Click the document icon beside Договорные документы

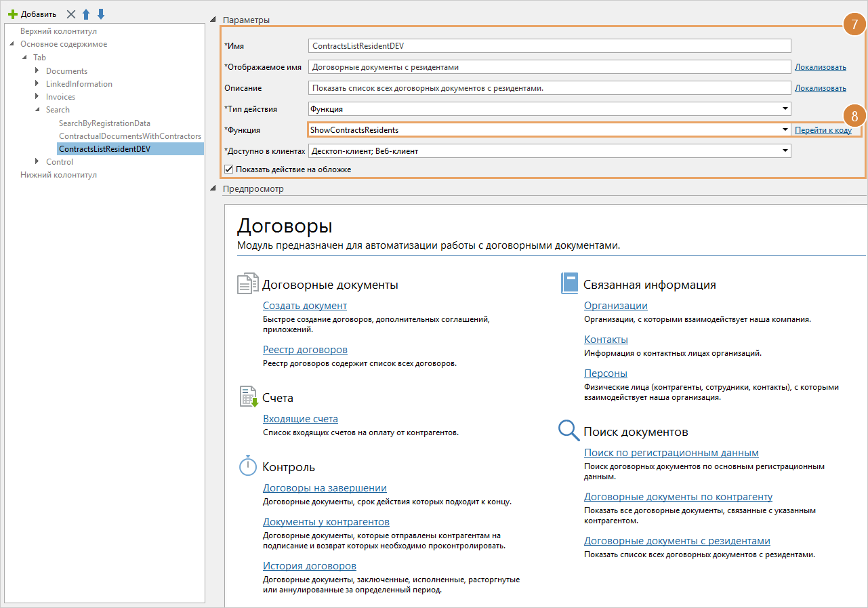247,284
